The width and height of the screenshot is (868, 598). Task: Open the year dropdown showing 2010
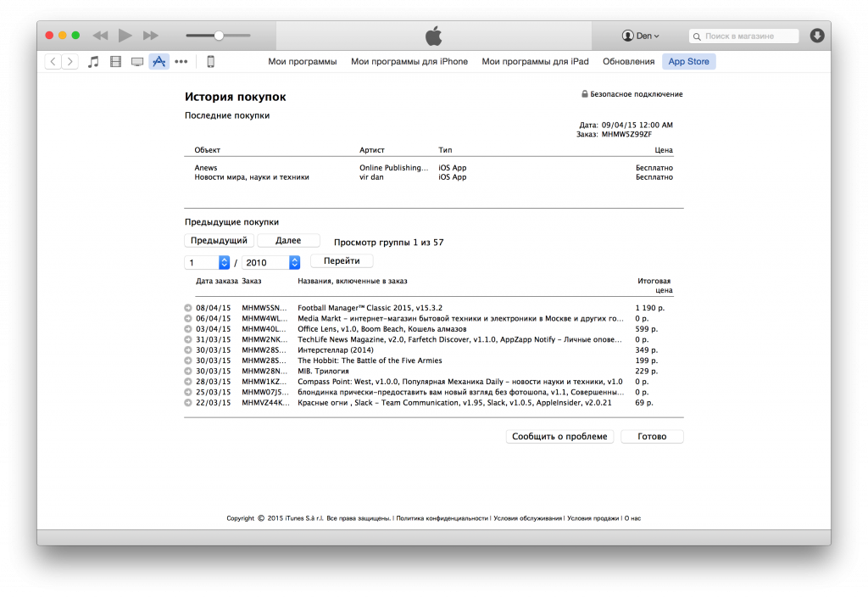[x=271, y=262]
